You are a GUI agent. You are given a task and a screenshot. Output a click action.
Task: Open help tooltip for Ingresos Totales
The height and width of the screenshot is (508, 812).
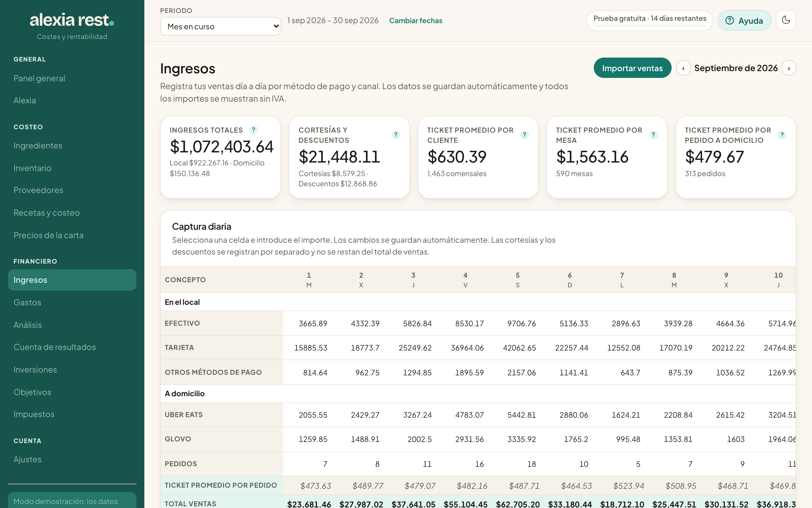[254, 130]
